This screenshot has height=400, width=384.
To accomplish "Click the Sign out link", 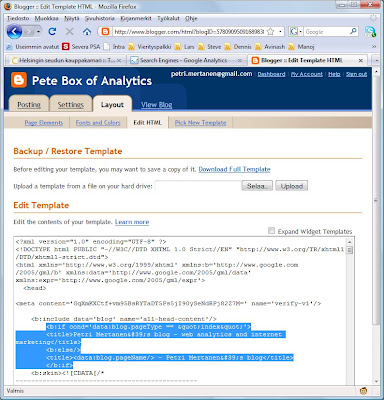I will 356,74.
